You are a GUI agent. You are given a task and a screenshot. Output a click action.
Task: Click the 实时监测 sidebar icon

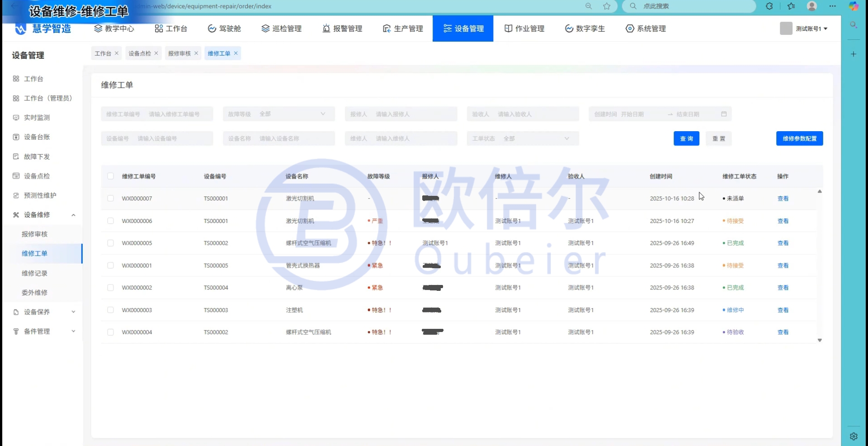[16, 118]
